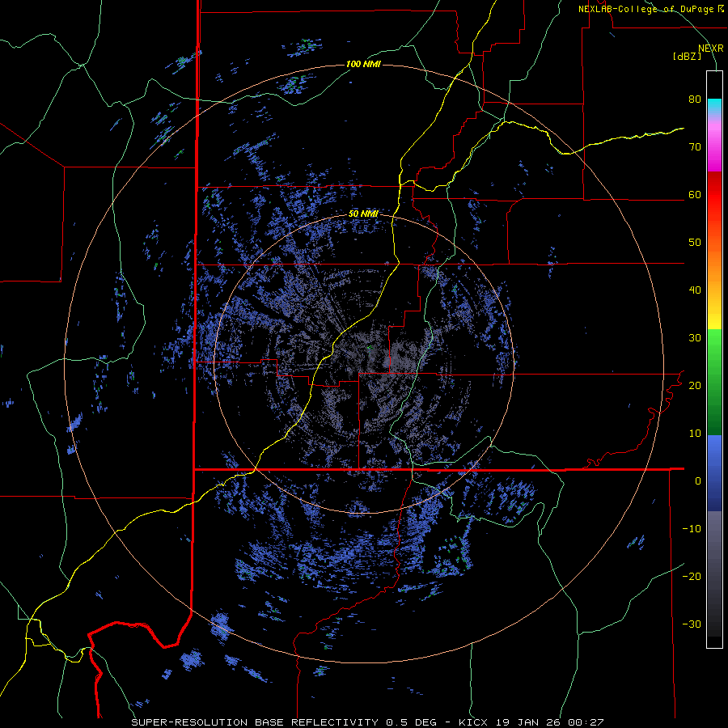Click the [dBZ] units label

point(687,57)
